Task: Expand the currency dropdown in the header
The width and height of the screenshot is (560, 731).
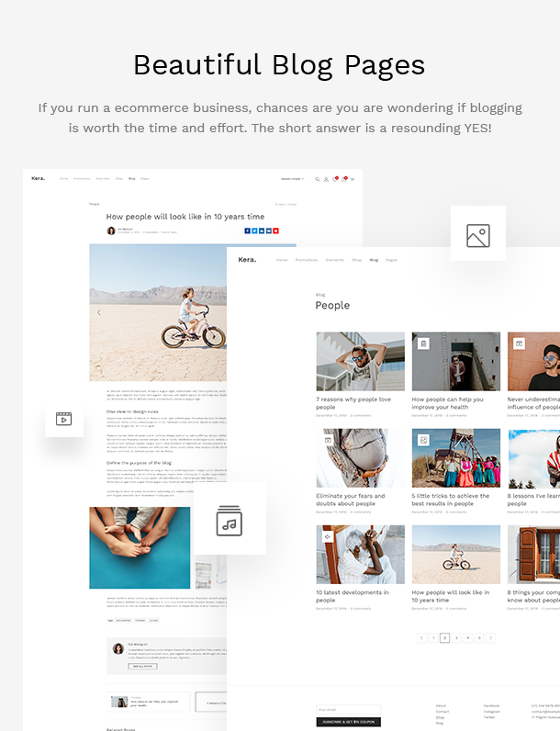Action: (x=293, y=179)
